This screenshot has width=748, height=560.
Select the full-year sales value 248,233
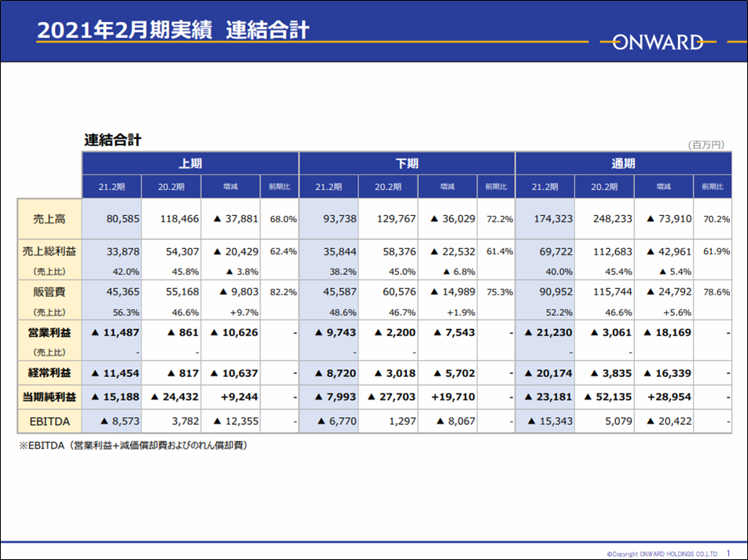(613, 219)
